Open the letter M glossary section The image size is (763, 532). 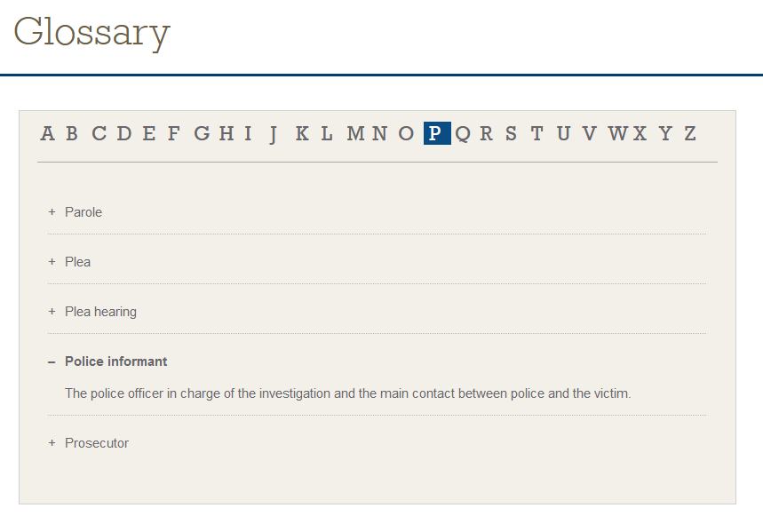click(x=356, y=133)
